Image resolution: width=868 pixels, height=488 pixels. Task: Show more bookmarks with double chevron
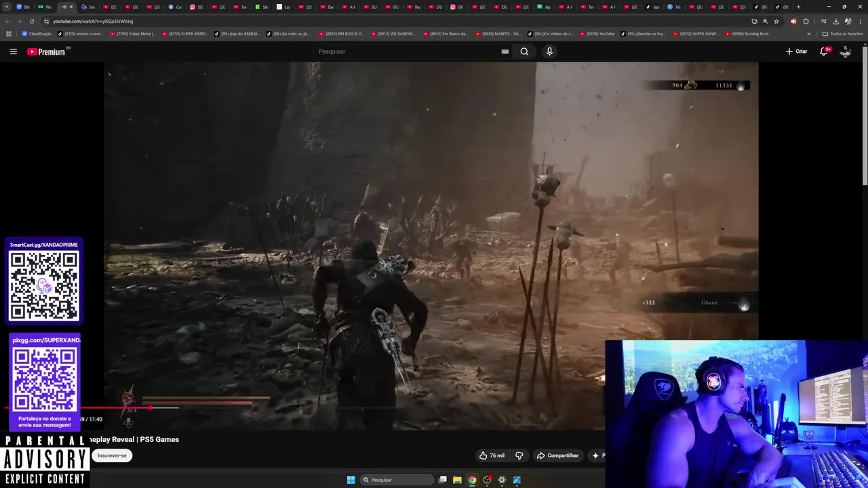[x=808, y=34]
